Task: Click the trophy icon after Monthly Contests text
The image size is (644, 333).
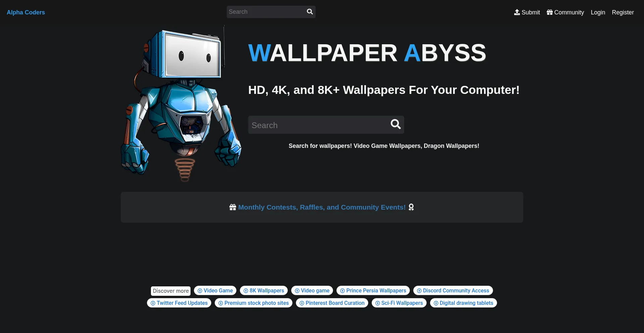Action: [412, 207]
